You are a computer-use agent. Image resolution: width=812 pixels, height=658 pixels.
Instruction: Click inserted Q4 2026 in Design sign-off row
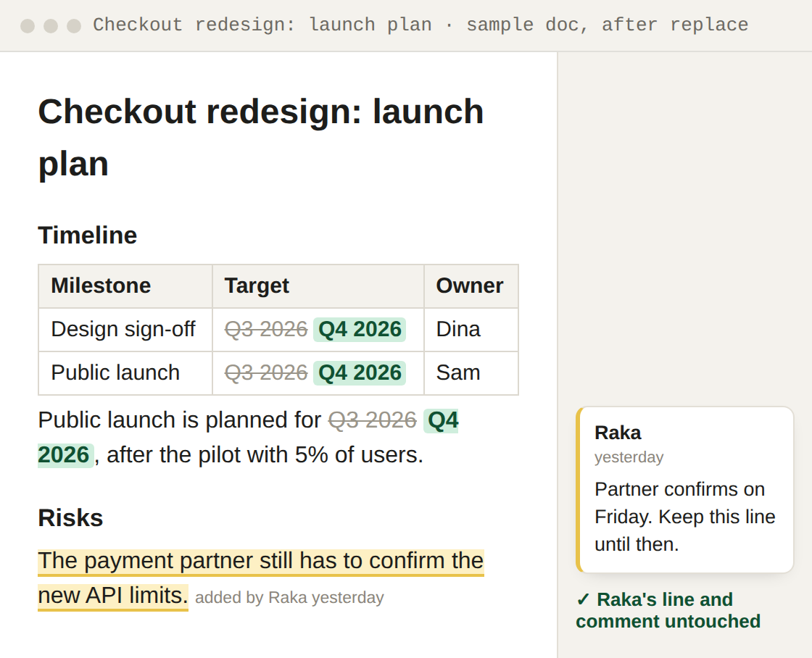[x=360, y=329]
